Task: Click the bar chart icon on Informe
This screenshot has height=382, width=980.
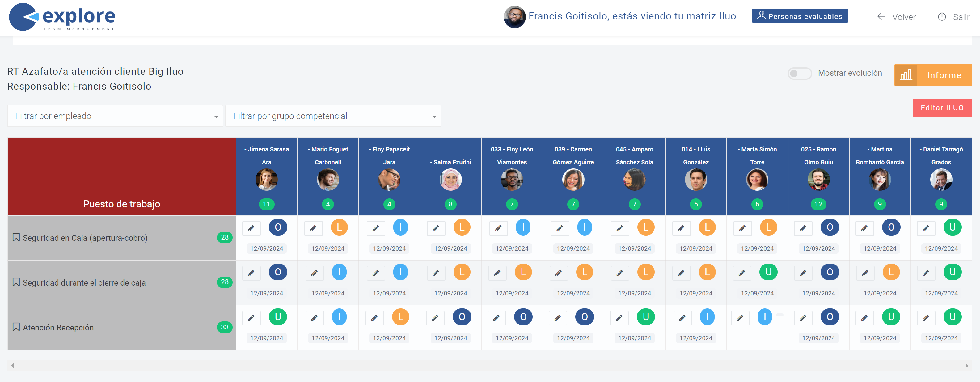Action: tap(906, 75)
